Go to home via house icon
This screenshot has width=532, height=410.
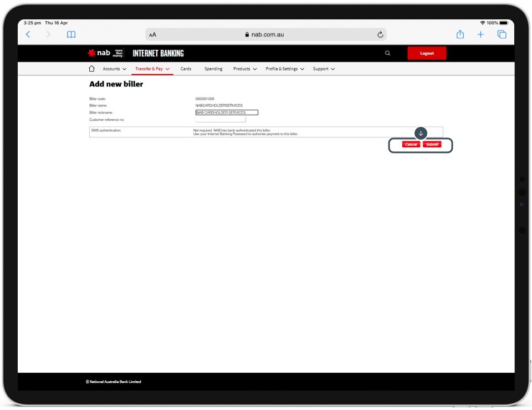(x=92, y=69)
